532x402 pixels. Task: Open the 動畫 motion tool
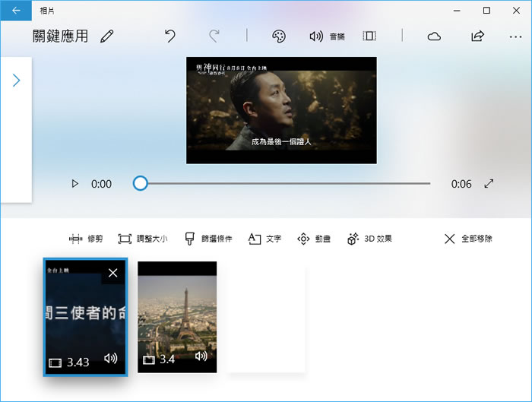click(x=313, y=239)
